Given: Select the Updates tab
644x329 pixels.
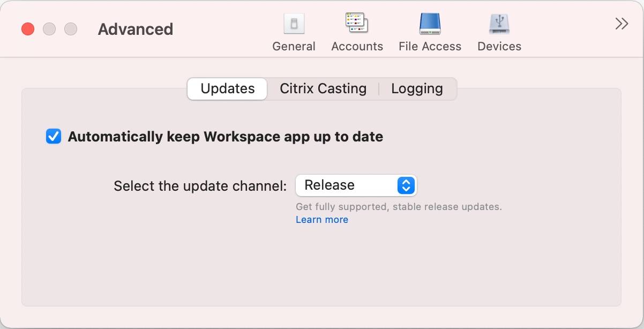Looking at the screenshot, I should [x=227, y=89].
